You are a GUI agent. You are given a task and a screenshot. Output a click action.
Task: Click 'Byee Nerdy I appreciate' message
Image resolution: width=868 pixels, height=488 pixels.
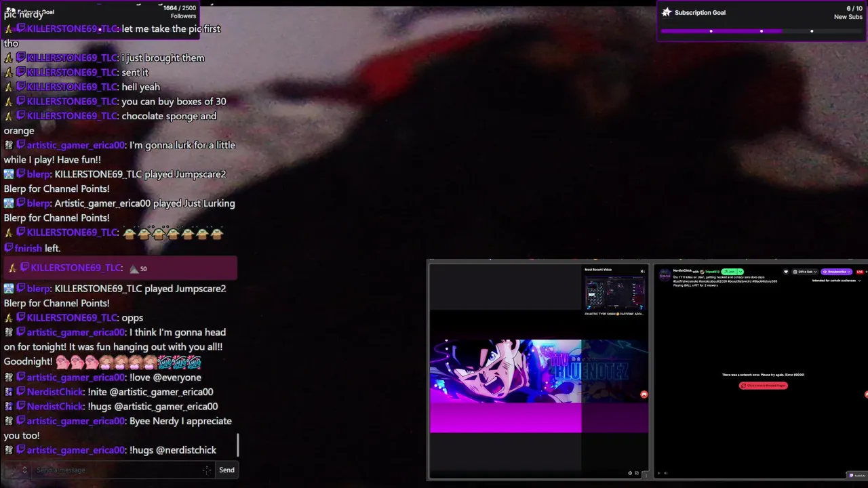pos(180,421)
